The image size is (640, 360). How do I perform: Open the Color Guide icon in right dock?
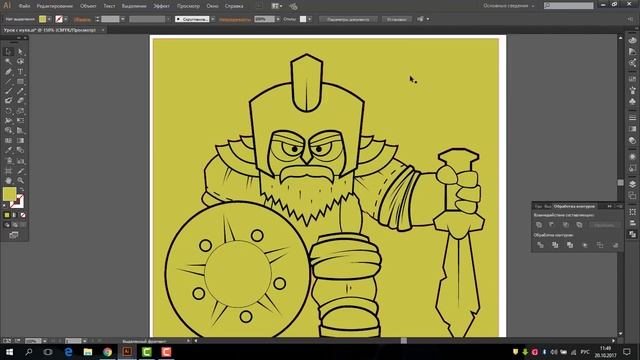[632, 51]
